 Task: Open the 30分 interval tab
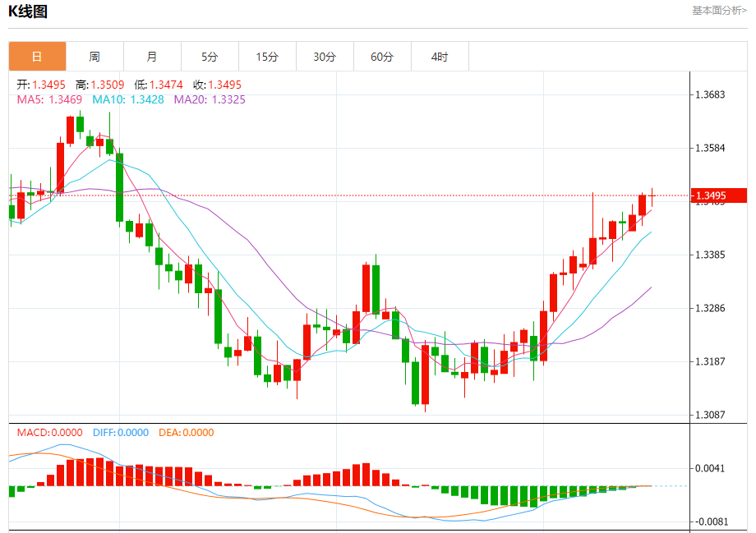[x=325, y=57]
